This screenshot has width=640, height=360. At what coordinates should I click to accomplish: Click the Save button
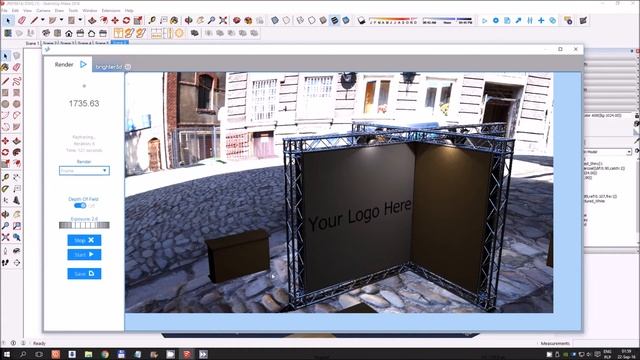84,273
